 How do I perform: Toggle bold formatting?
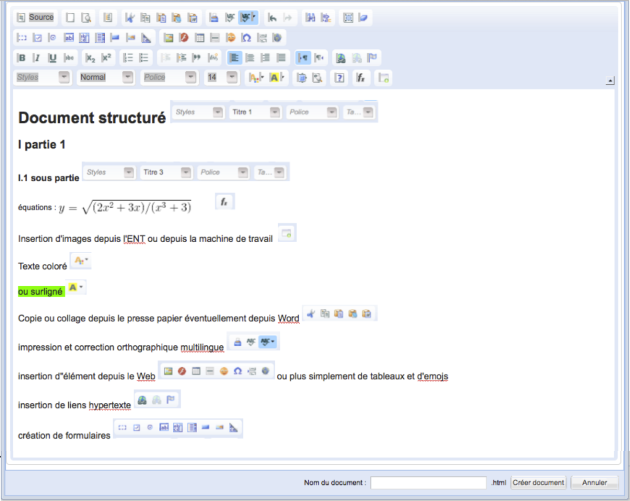coord(22,58)
